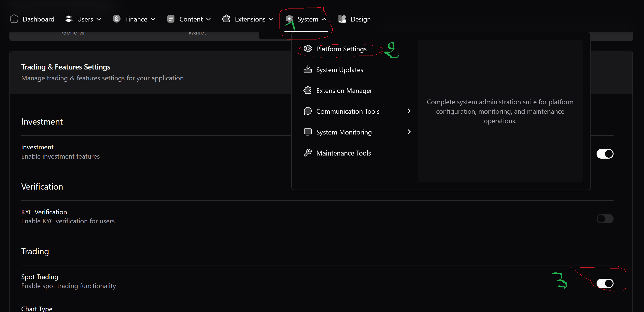Click the System Monitoring monitor icon
Image resolution: width=644 pixels, height=312 pixels.
coord(308,132)
